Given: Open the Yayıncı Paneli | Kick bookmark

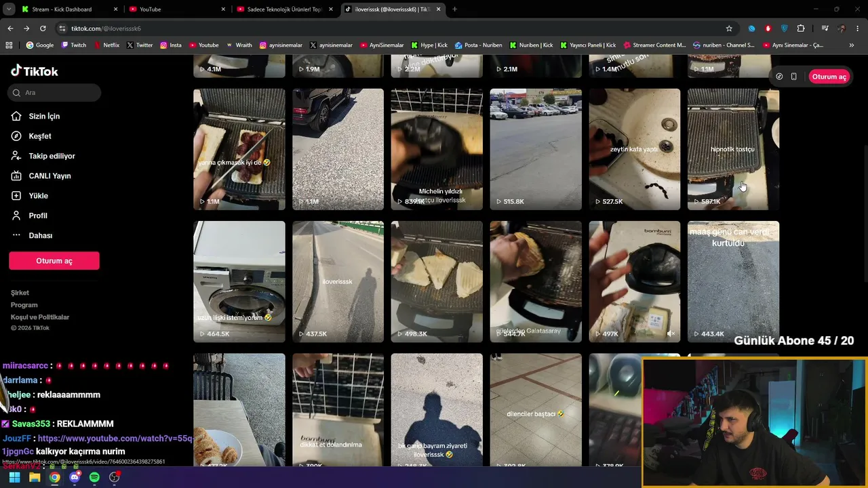Looking at the screenshot, I should [x=588, y=45].
